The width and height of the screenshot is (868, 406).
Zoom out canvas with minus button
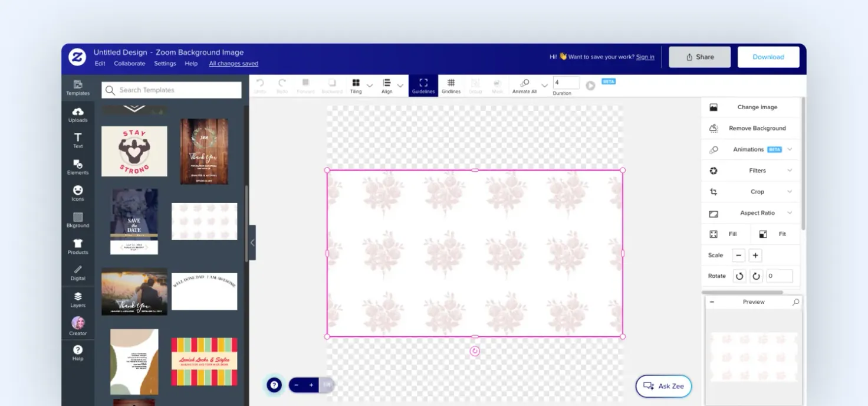(297, 385)
